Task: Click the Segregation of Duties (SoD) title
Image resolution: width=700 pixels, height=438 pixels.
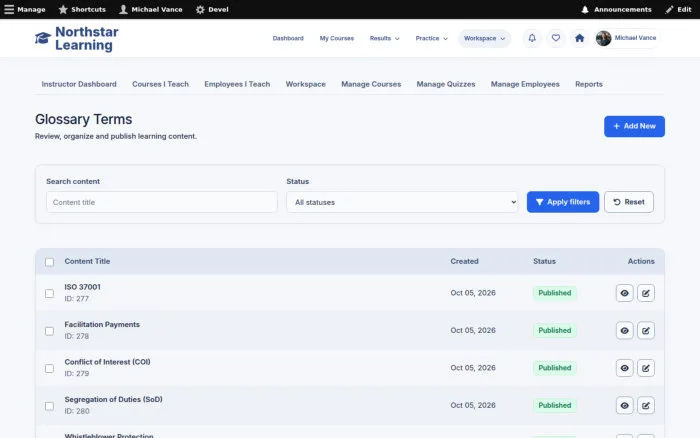Action: coord(113,400)
